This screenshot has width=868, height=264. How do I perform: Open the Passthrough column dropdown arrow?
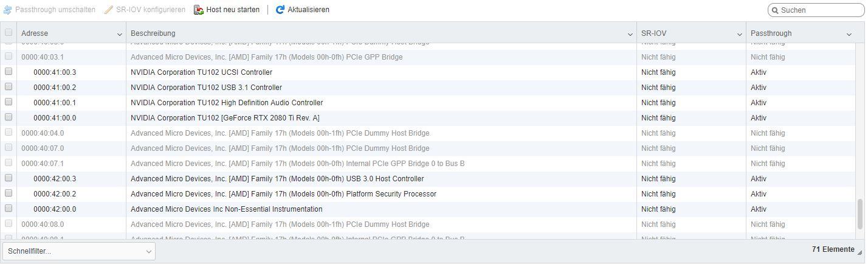(849, 34)
